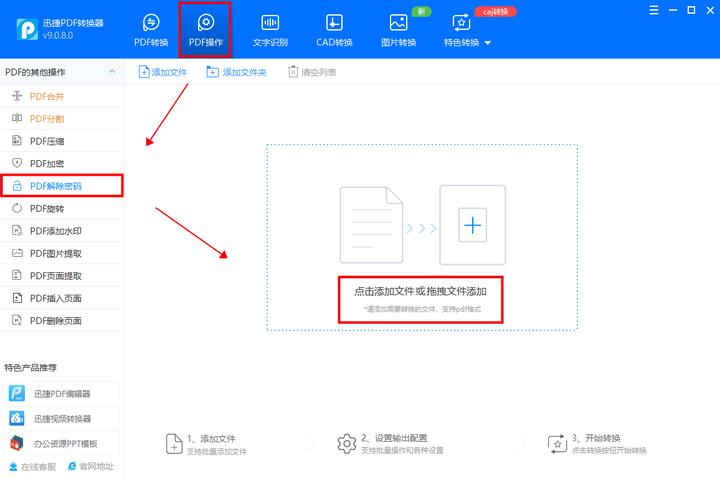720x478 pixels.
Task: Select the CAD转换 tab
Action: [334, 30]
